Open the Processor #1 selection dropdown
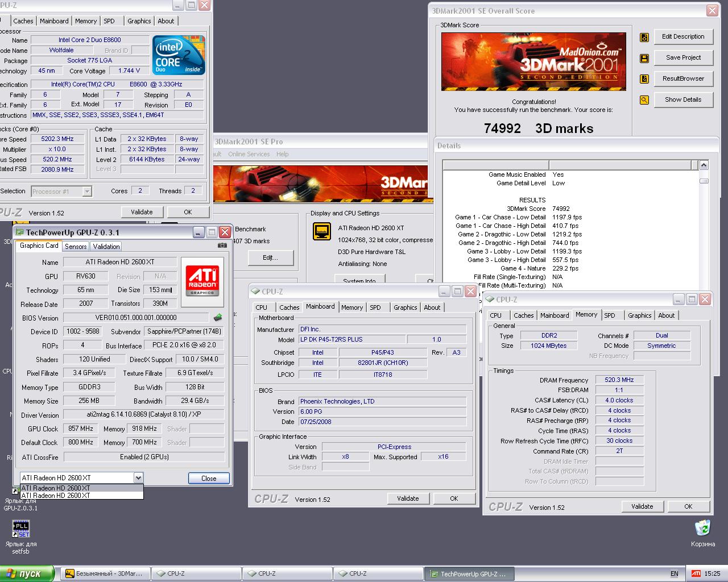 tap(87, 192)
